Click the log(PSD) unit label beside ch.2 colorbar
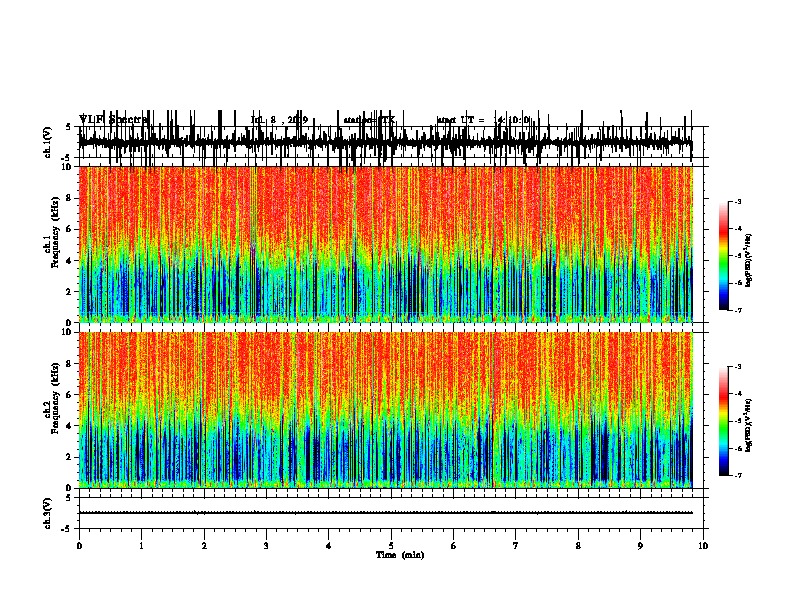 [x=749, y=426]
